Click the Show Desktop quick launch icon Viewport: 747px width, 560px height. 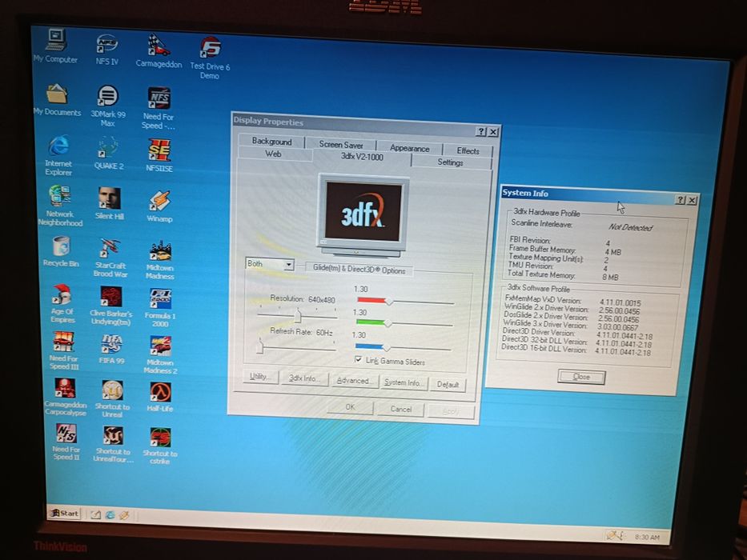(x=95, y=514)
